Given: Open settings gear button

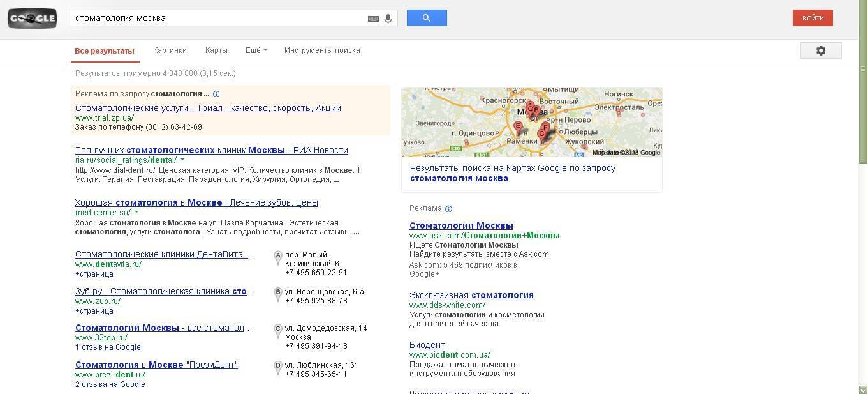Looking at the screenshot, I should point(821,50).
